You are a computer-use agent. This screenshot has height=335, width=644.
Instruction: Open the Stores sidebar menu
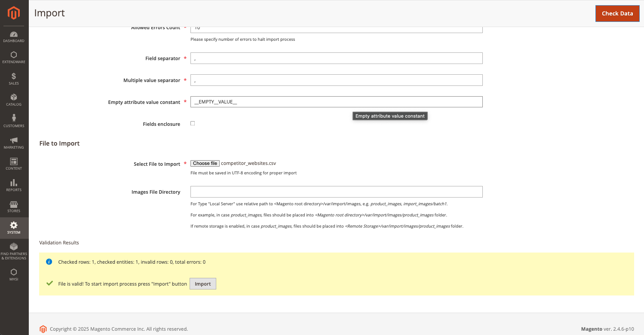[14, 207]
